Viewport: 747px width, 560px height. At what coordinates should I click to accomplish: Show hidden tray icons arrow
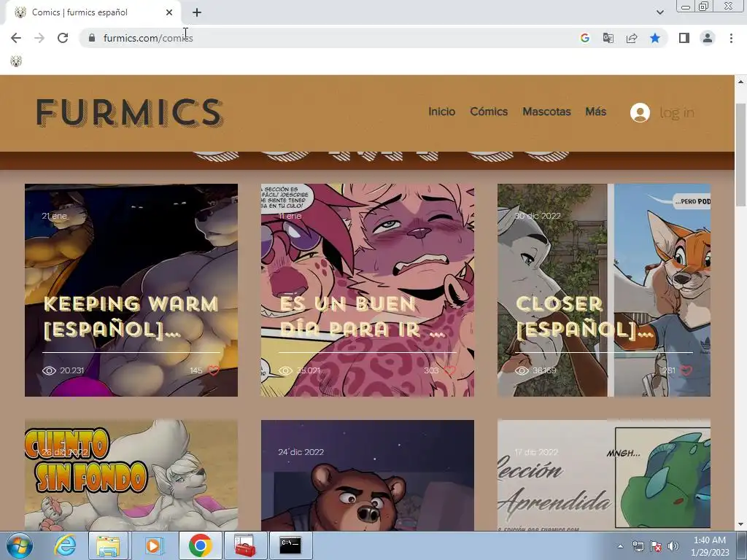coord(620,546)
